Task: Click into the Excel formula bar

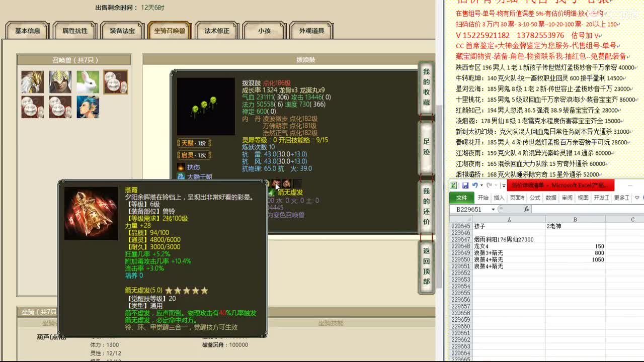Action: [588, 209]
